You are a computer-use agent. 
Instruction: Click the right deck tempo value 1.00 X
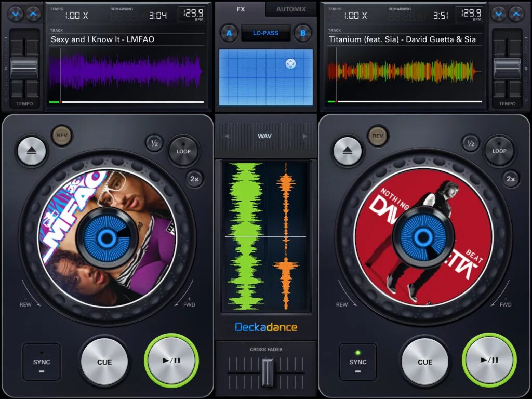point(355,16)
